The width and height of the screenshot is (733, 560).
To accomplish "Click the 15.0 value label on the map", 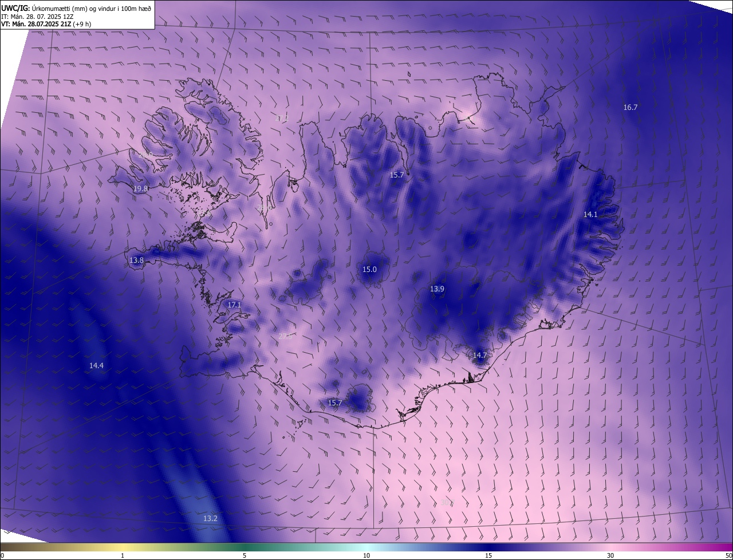I will tap(369, 269).
